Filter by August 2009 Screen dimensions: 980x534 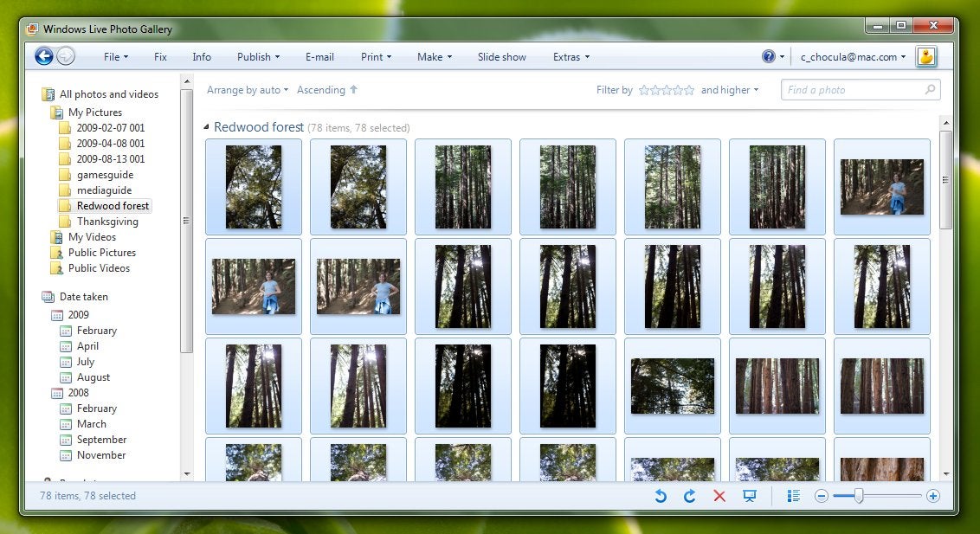93,377
